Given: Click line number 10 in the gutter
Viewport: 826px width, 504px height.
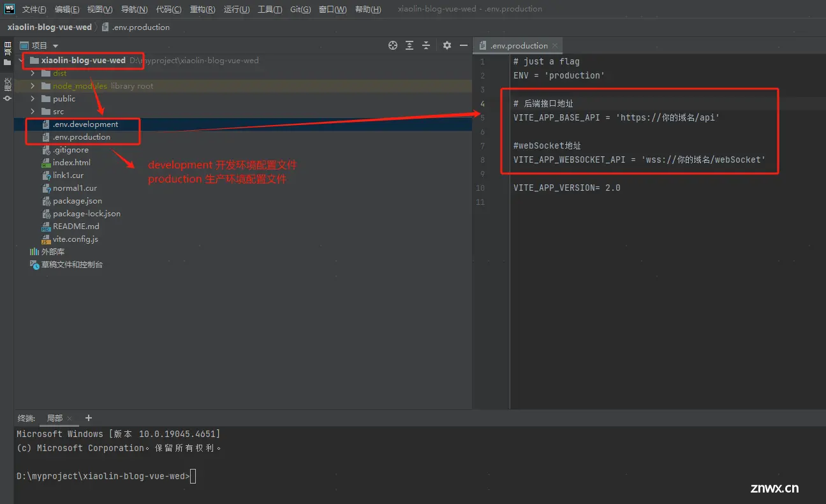Looking at the screenshot, I should coord(480,188).
